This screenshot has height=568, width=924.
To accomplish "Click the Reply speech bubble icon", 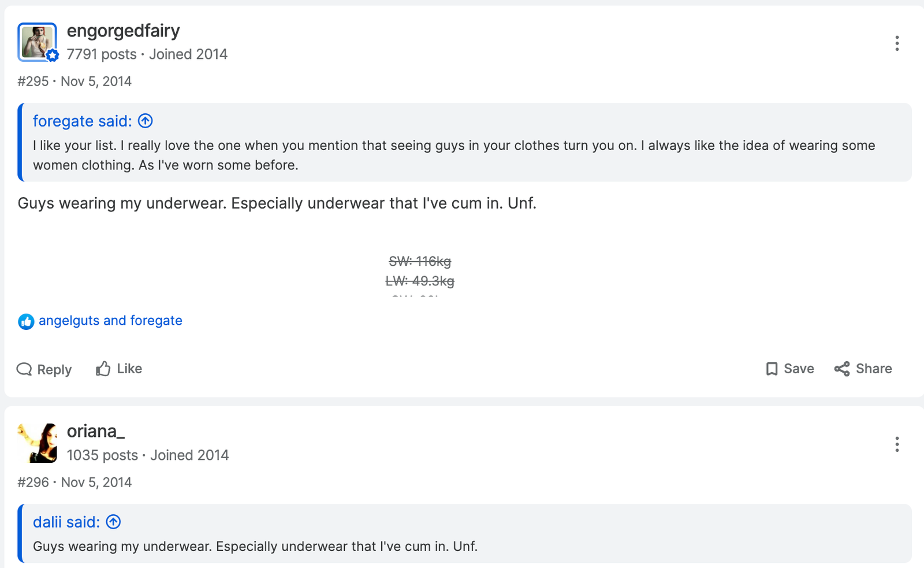I will (24, 369).
